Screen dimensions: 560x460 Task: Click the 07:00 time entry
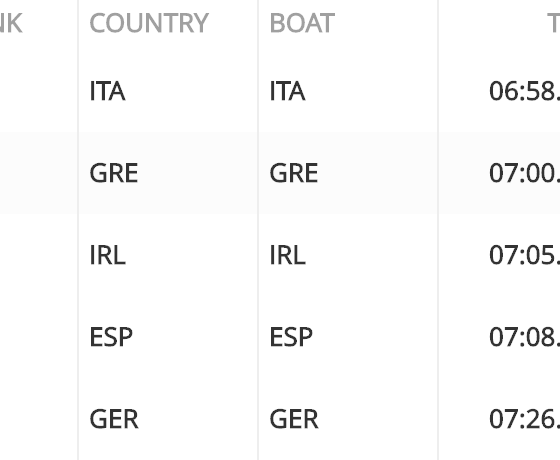click(524, 173)
